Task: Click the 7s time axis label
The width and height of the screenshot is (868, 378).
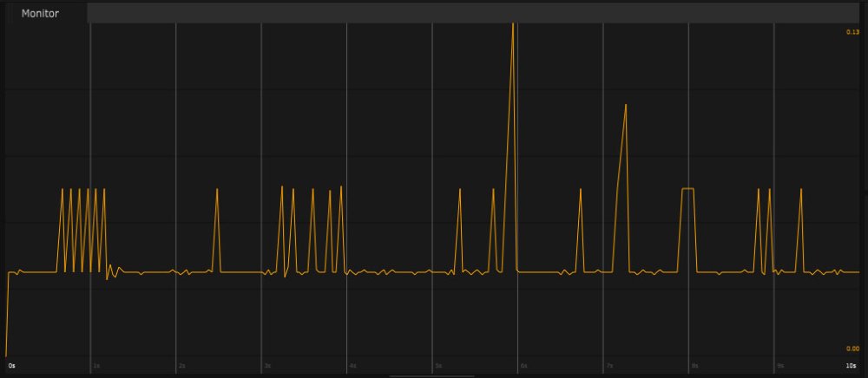Action: pyautogui.click(x=609, y=366)
